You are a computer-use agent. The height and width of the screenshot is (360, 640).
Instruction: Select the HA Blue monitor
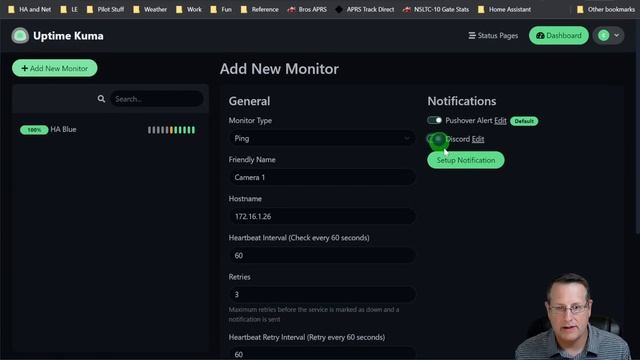pos(110,130)
